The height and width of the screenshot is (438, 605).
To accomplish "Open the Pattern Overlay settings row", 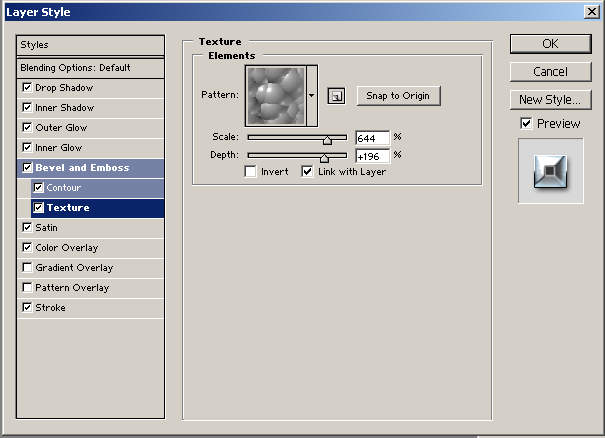I will coord(91,288).
